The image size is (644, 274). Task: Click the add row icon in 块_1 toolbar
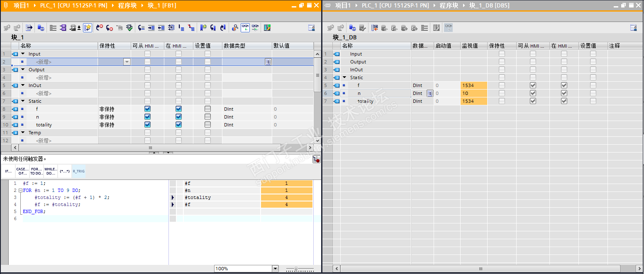tap(17, 28)
